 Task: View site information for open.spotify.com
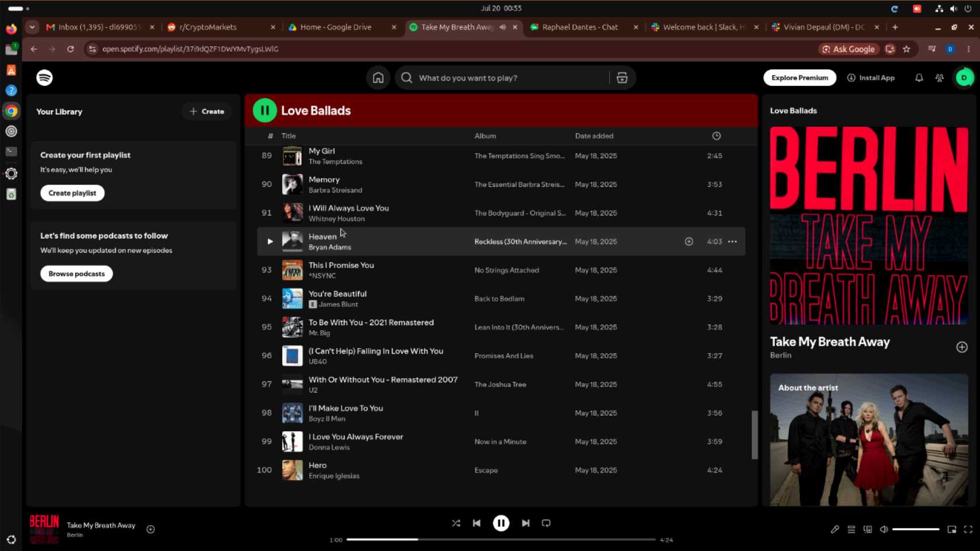click(x=92, y=49)
